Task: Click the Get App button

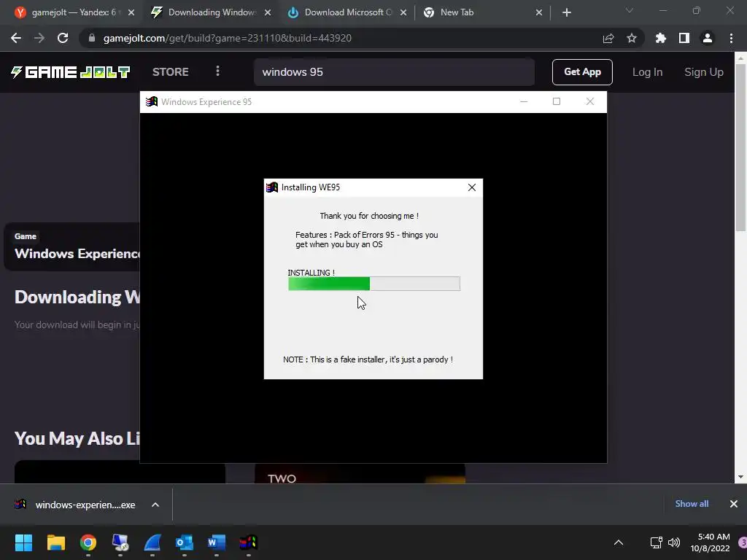Action: coord(582,72)
